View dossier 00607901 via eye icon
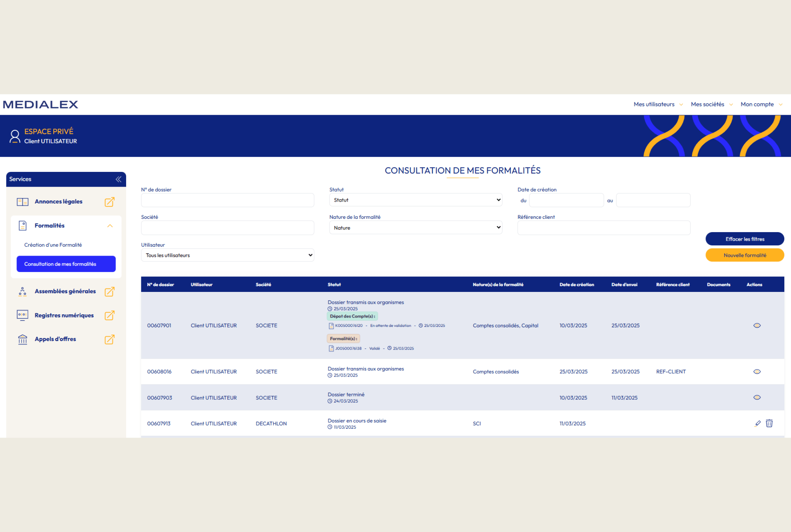The height and width of the screenshot is (532, 791). point(757,325)
